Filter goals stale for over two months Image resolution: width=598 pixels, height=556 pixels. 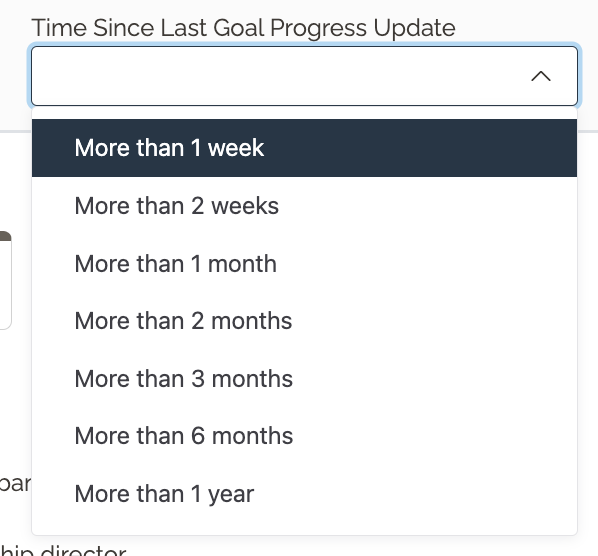tap(304, 321)
